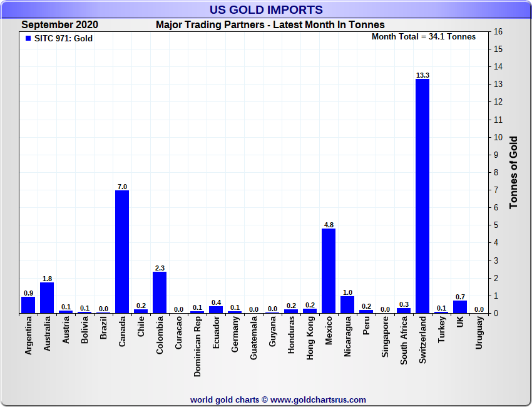The width and height of the screenshot is (532, 407).
Task: Select the Dominican Rep x-axis label
Action: pos(197,345)
